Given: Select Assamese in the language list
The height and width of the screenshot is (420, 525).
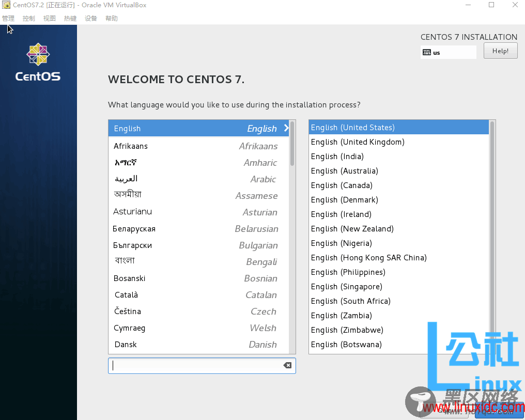Looking at the screenshot, I should tap(198, 195).
